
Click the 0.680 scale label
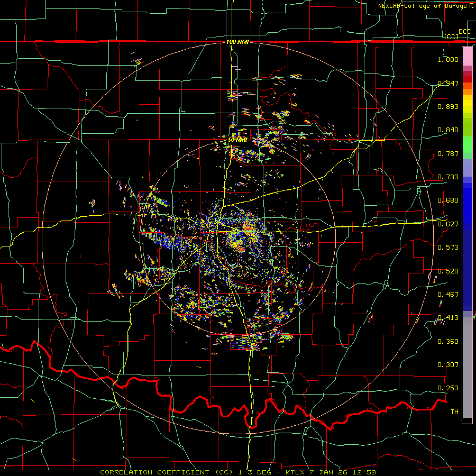click(448, 200)
